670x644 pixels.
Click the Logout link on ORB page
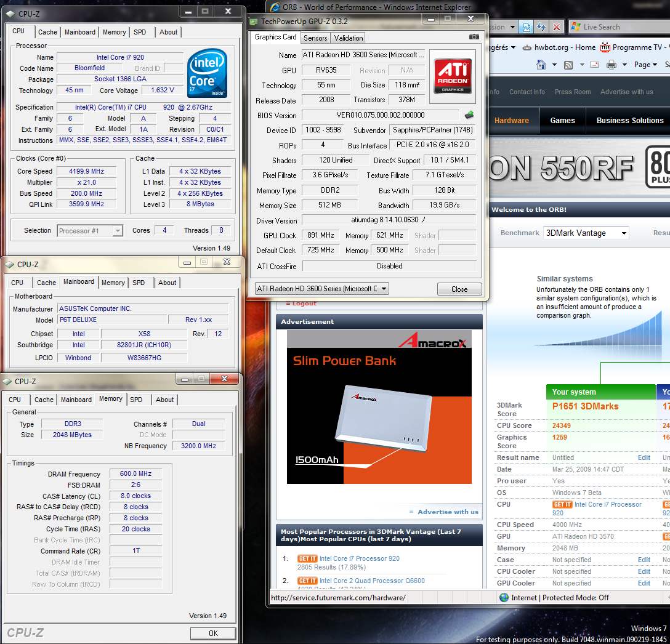point(304,304)
